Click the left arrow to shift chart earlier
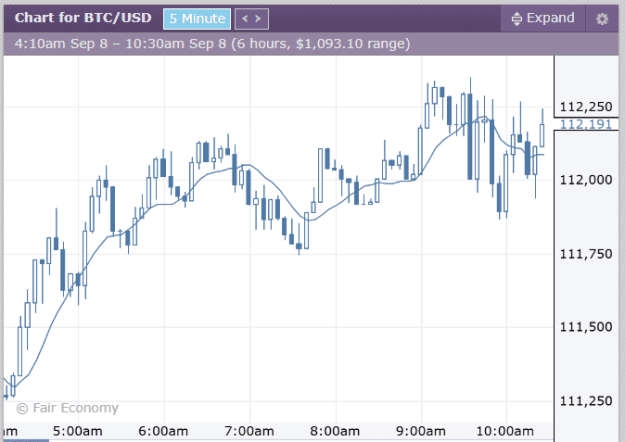The width and height of the screenshot is (625, 442). 245,19
